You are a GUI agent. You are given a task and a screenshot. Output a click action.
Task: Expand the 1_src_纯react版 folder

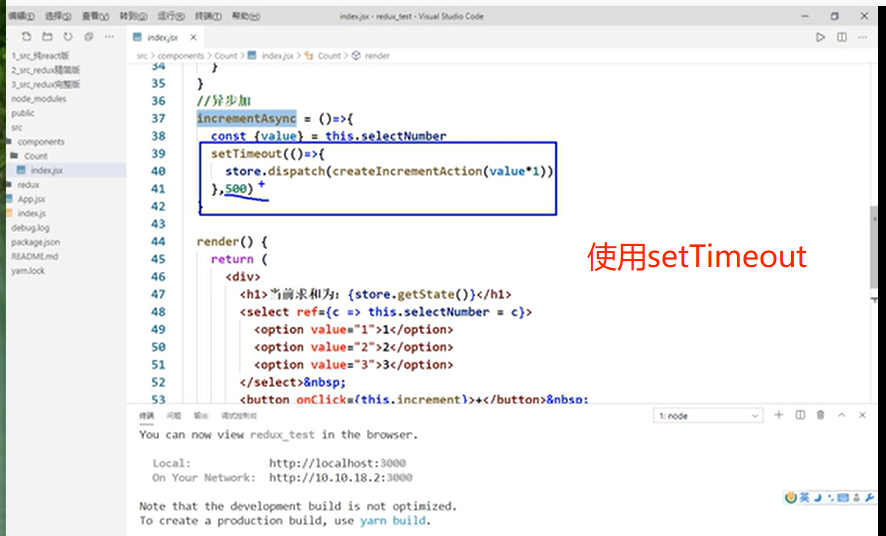tap(40, 56)
